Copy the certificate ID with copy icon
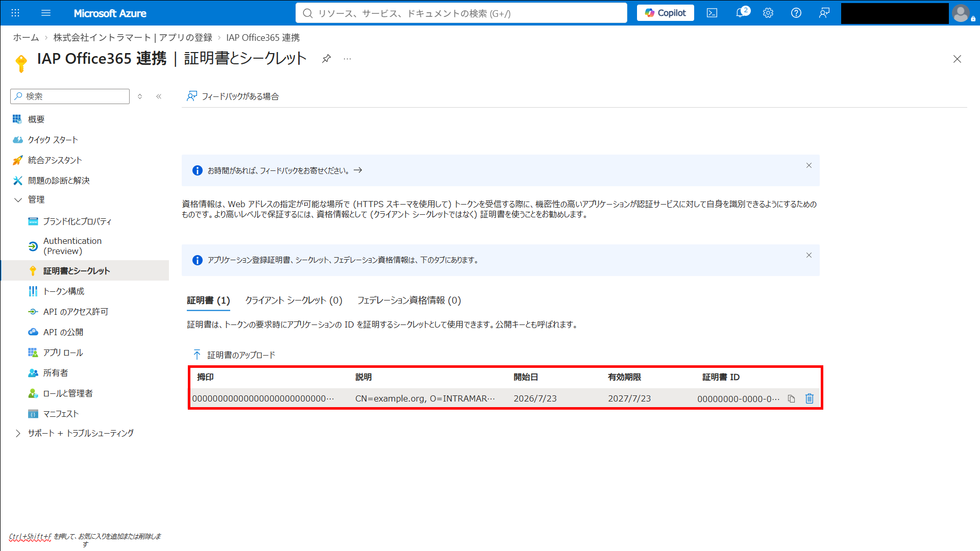Viewport: 980px width, 551px height. [x=791, y=398]
